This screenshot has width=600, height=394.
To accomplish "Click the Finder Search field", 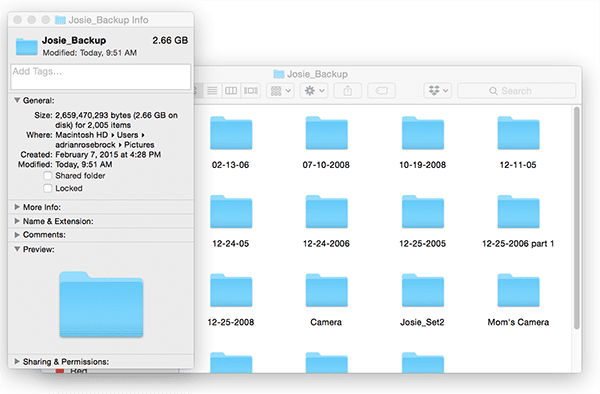I will 517,91.
